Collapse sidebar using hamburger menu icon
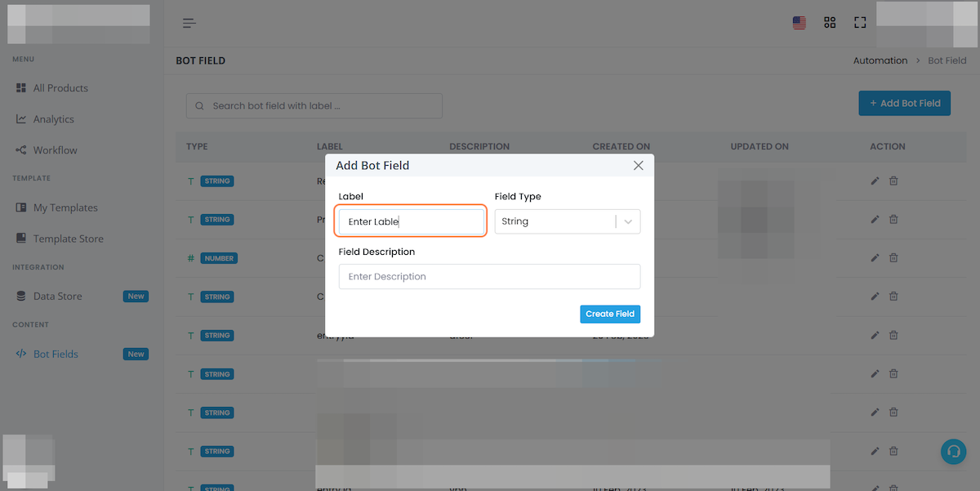 pyautogui.click(x=189, y=23)
